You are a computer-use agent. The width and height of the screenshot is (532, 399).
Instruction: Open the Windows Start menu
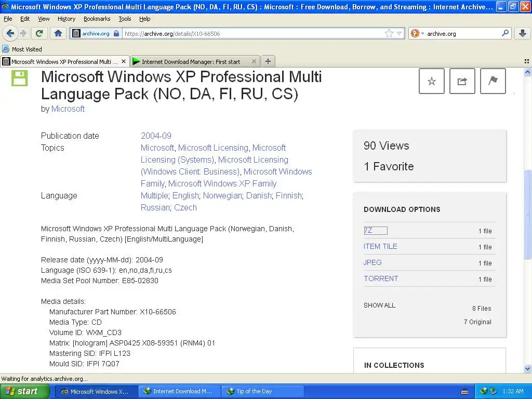[24, 392]
